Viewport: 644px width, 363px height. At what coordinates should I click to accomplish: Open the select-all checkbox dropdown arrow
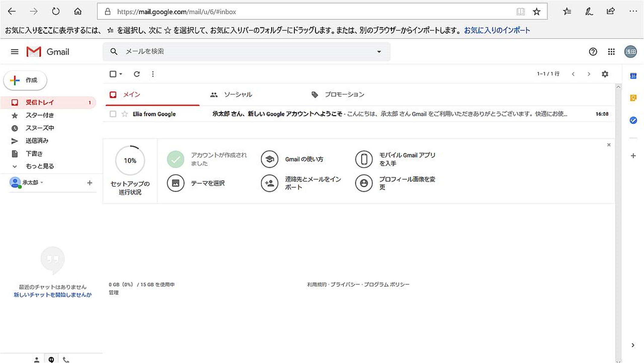121,74
